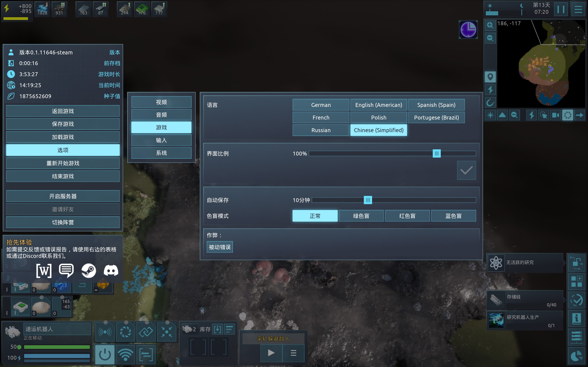Screen dimensions: 588x367
Task: Open the Discord icon link
Action: 111,270
